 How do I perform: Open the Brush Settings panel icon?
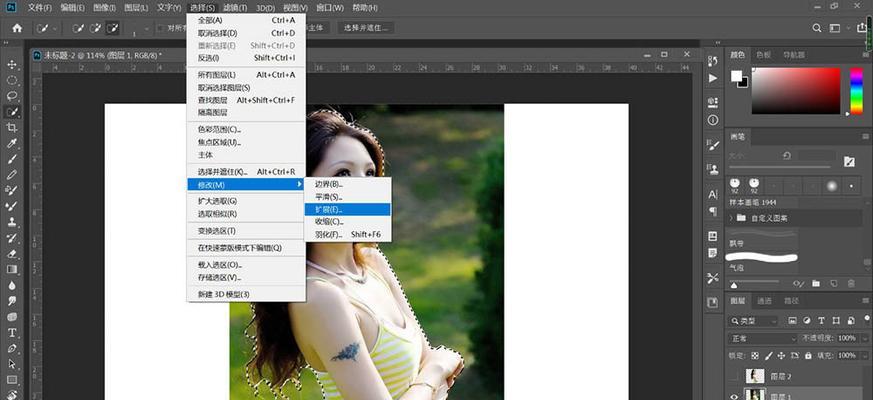pos(713,145)
